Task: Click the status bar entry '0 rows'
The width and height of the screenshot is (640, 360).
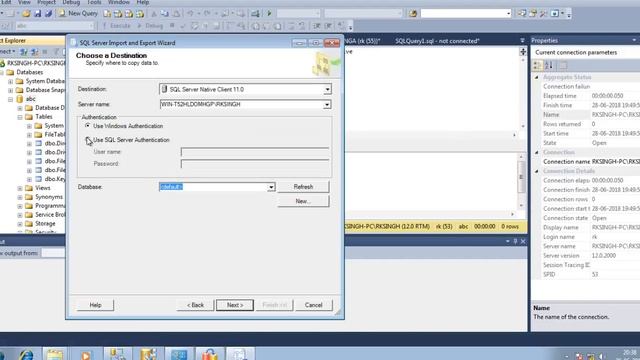Action: pos(510,226)
